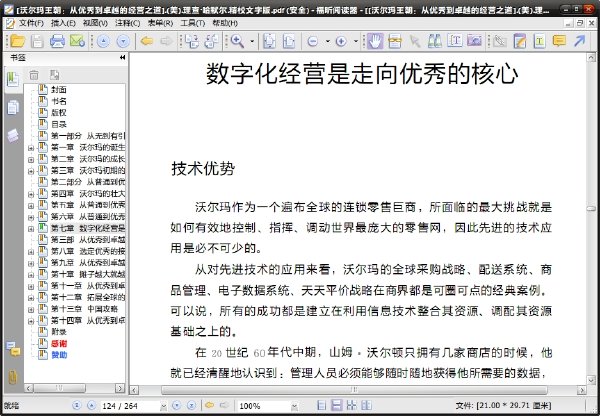
Task: Collapse the bookmarks panel with double arrow
Action: coord(122,57)
